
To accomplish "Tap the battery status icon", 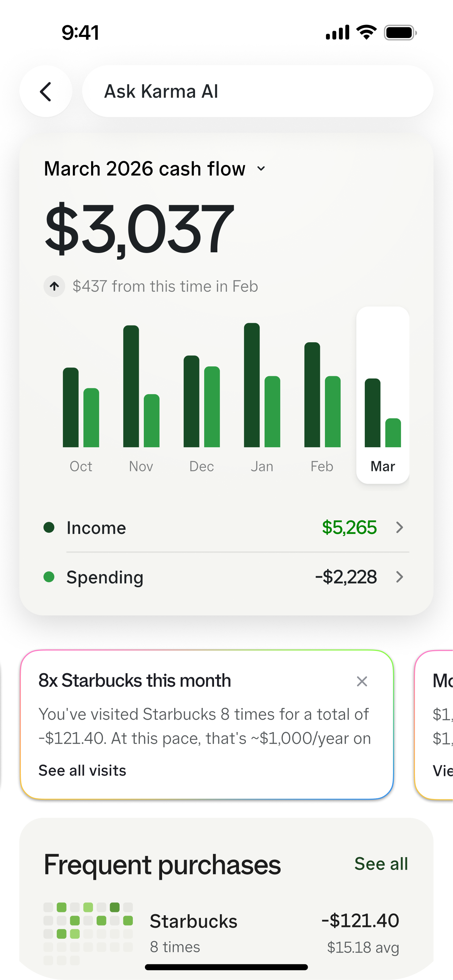I will pyautogui.click(x=400, y=33).
